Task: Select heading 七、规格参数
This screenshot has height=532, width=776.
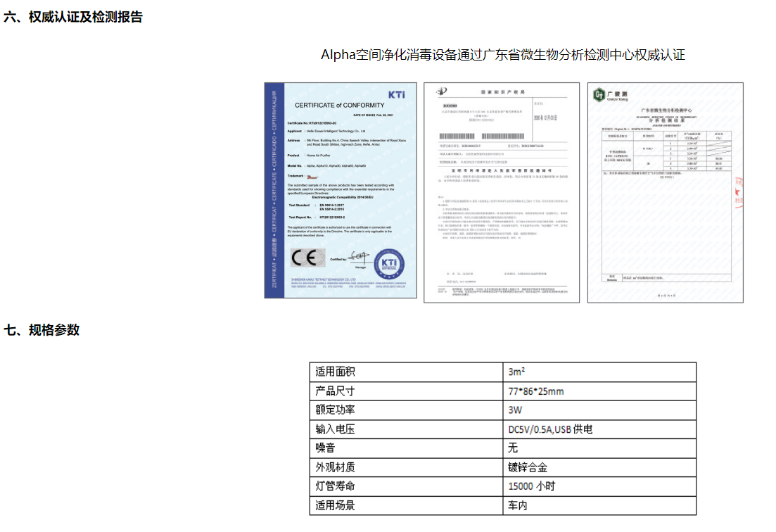Action: 42,330
